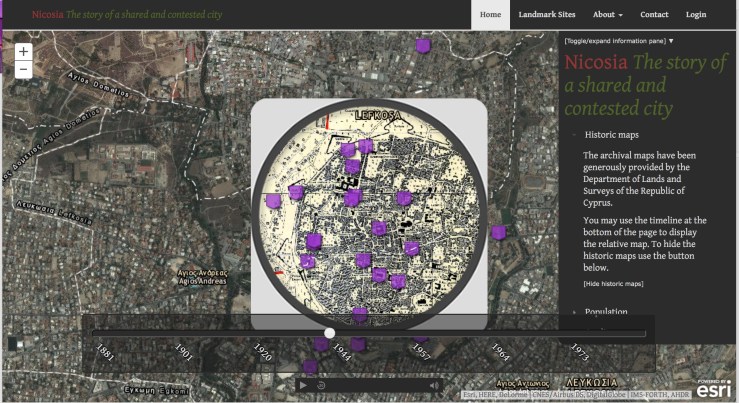Screen dimensions: 739x403
Task: Select the 1881 timeline label
Action: 105,353
